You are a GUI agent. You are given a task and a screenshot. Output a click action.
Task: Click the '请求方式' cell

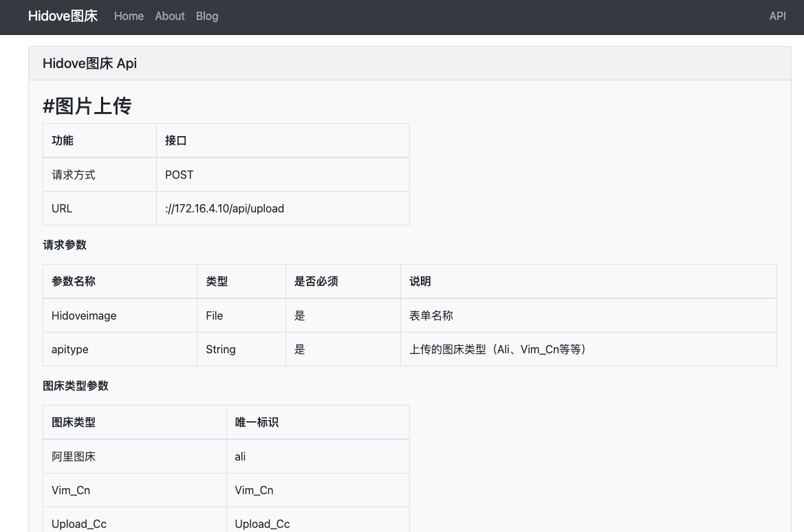point(100,175)
